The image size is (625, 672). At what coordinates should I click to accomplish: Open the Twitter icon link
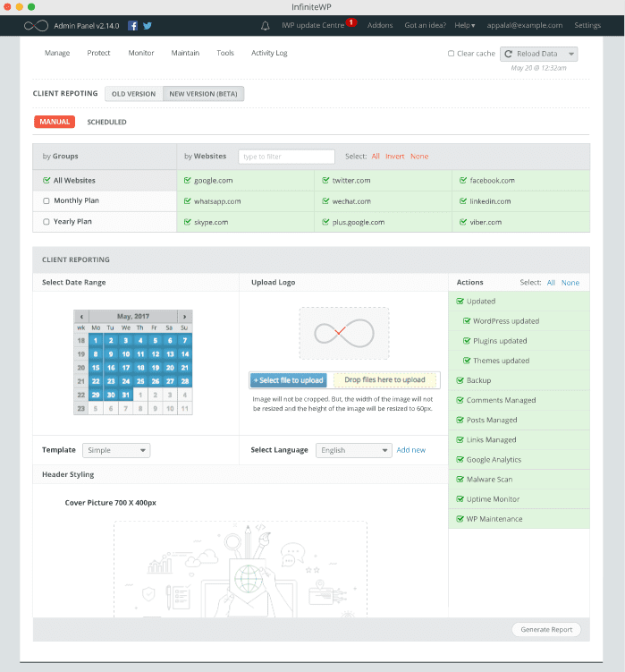pos(147,26)
